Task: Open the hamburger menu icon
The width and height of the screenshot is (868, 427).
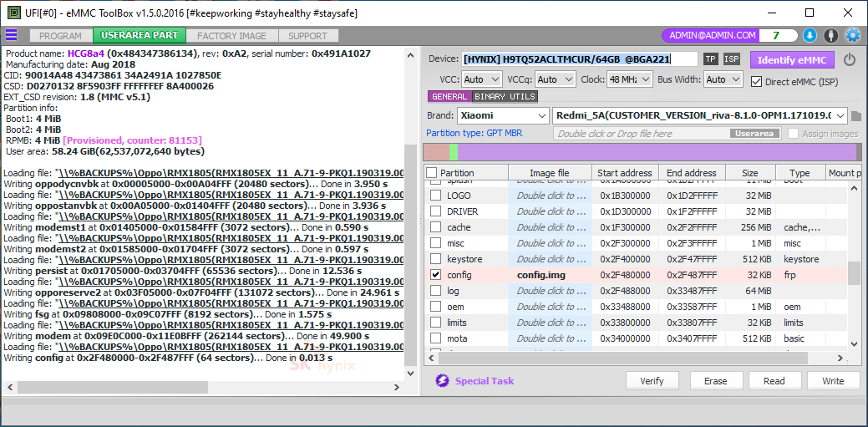Action: tap(11, 35)
